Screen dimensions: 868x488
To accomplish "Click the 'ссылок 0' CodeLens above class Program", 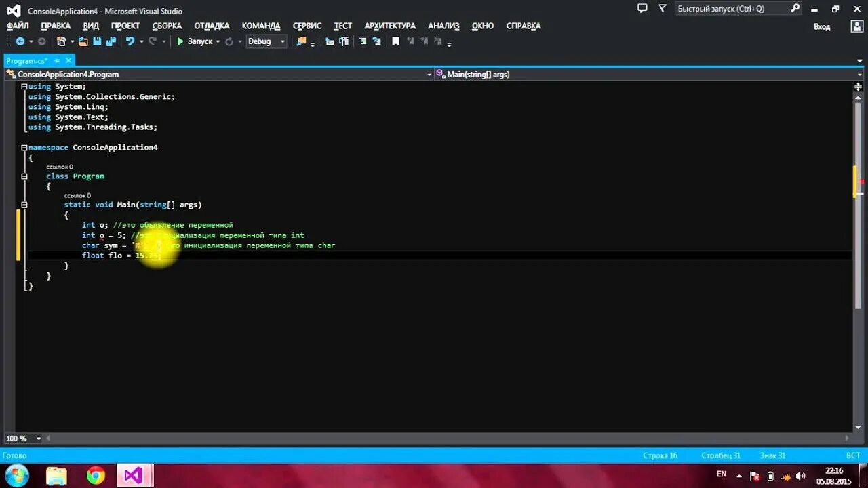I will tap(60, 167).
